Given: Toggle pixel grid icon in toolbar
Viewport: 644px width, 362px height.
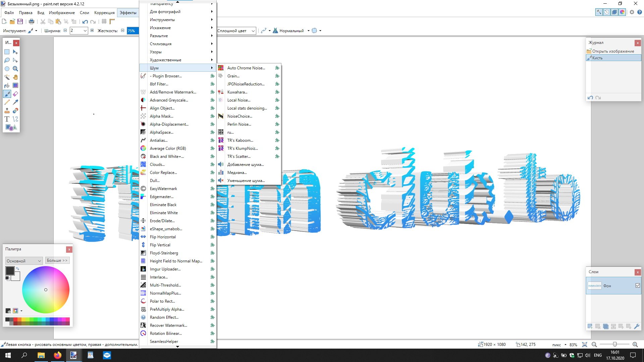Looking at the screenshot, I should click(104, 21).
